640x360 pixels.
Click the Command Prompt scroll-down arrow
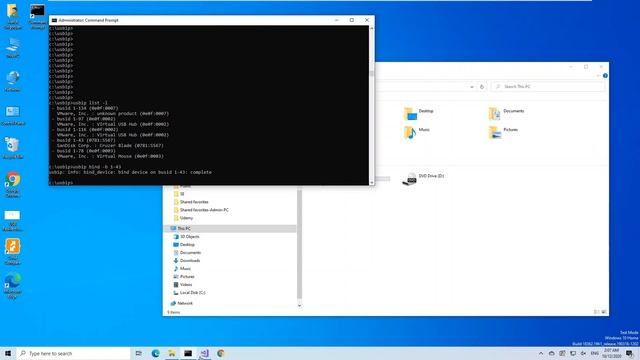tap(371, 182)
